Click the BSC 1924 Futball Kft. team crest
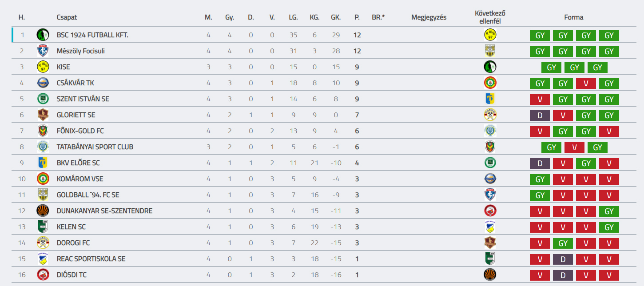The image size is (644, 286). tap(43, 35)
